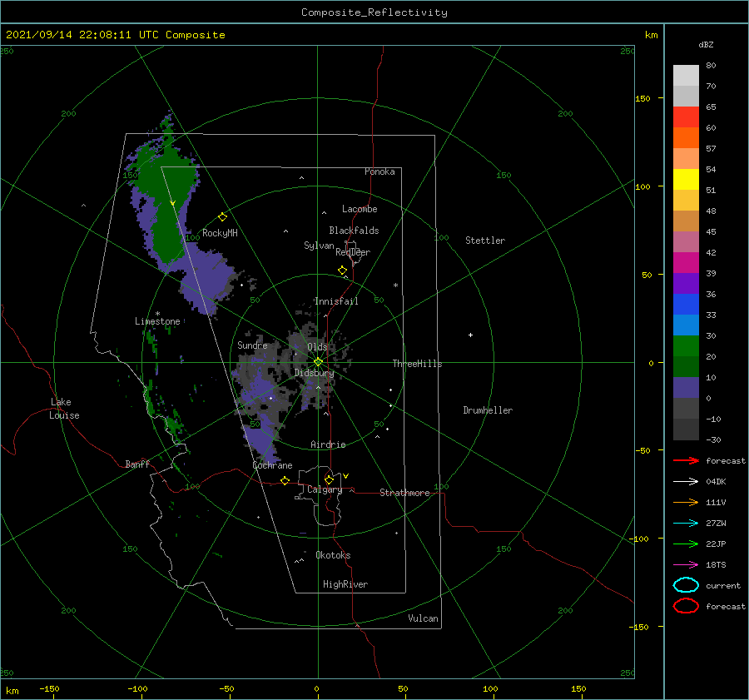The width and height of the screenshot is (749, 700).
Task: Click the asterisk marker east of Innisfail
Action: 395,285
